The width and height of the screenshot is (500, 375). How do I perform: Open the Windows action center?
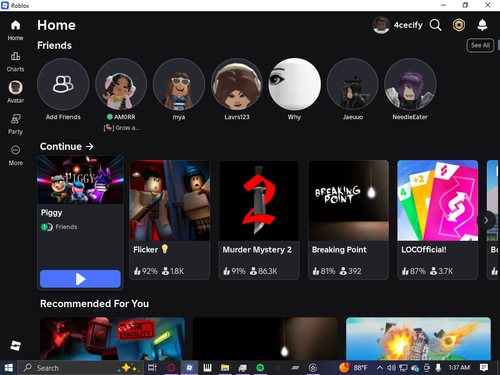pyautogui.click(x=484, y=368)
